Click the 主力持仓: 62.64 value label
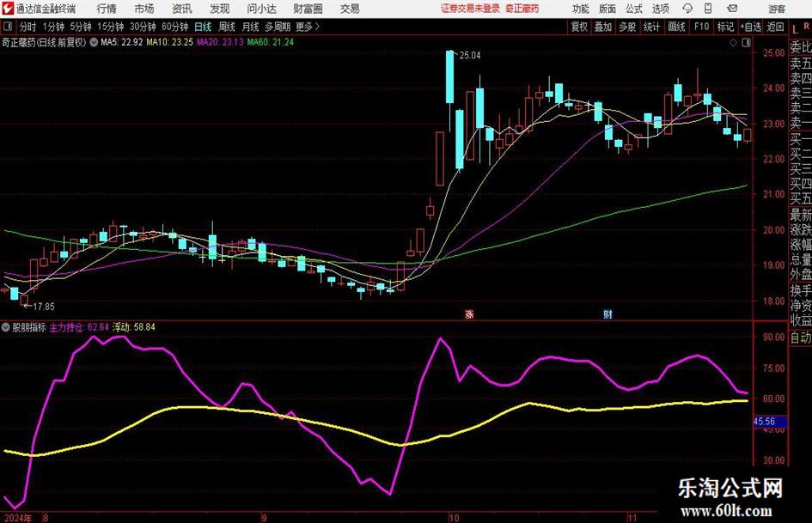812x523 pixels. point(79,327)
